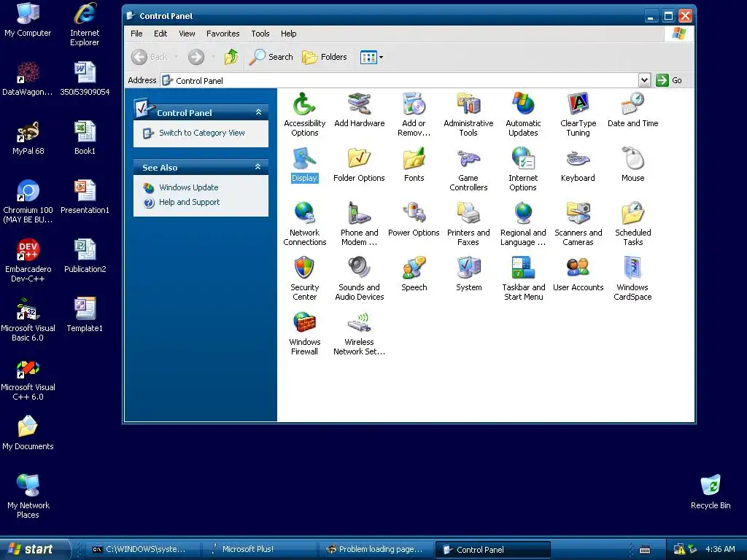
Task: Open Sounds and Audio Devices icon
Action: pyautogui.click(x=359, y=279)
